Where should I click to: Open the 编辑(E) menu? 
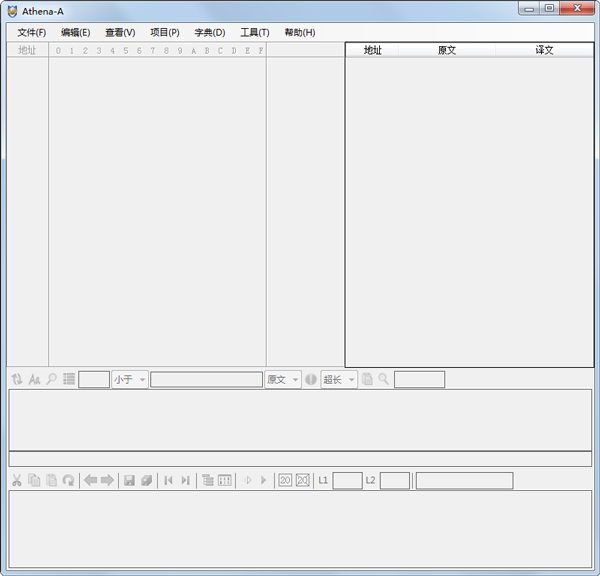(75, 33)
